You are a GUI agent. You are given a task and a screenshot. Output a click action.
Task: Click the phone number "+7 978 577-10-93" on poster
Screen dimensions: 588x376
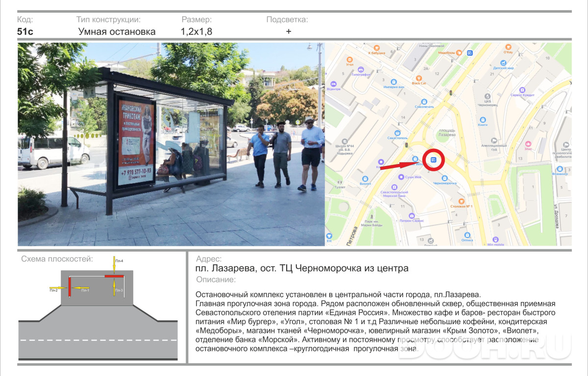[x=135, y=171]
